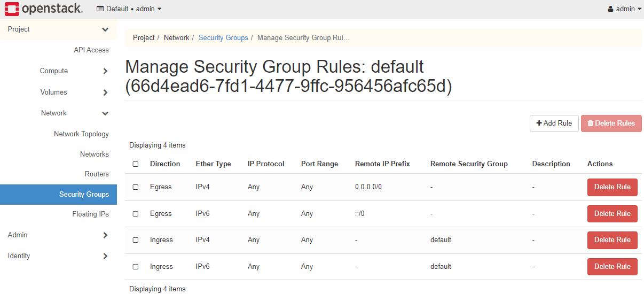Image resolution: width=644 pixels, height=294 pixels.
Task: Delete the Ingress IPv4 rule
Action: click(612, 240)
